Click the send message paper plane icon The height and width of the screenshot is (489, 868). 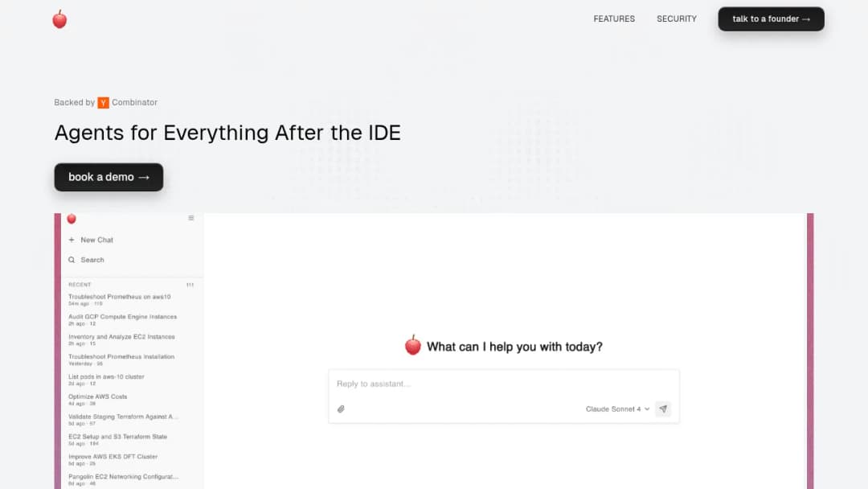(x=663, y=409)
